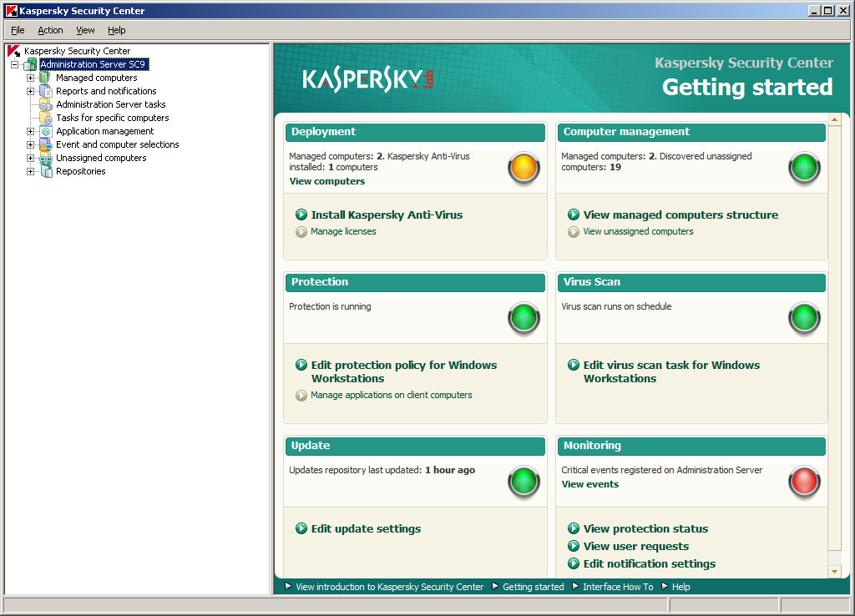
Task: Open the File menu
Action: 18,30
